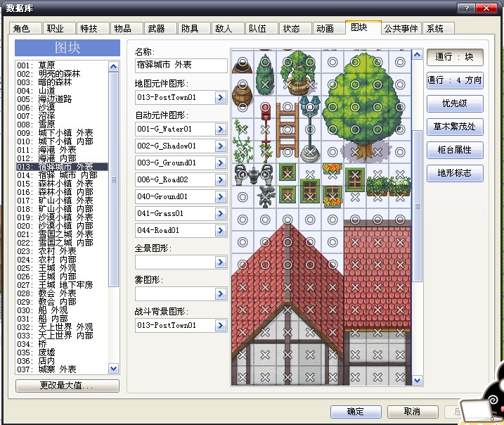504x425 pixels.
Task: Open the 公共事件 tab
Action: 401,28
